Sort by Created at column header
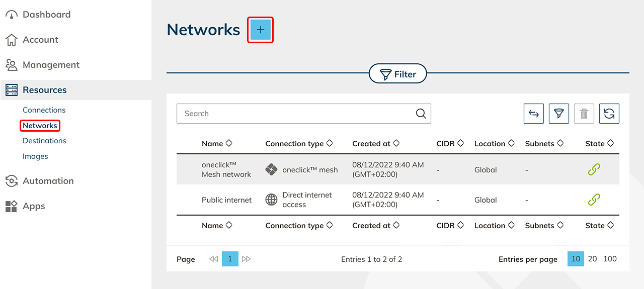The height and width of the screenshot is (289, 644). pyautogui.click(x=375, y=144)
